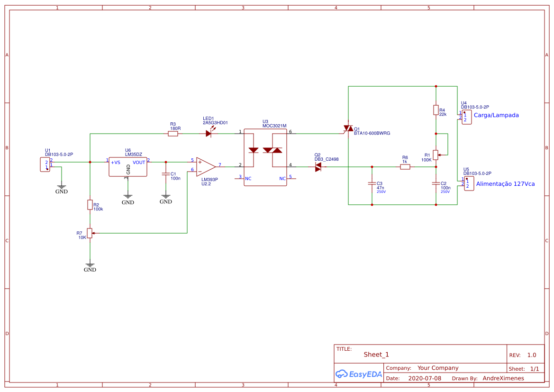554x392 pixels.
Task: Select the LM35DZ temperature sensor U6
Action: [127, 166]
